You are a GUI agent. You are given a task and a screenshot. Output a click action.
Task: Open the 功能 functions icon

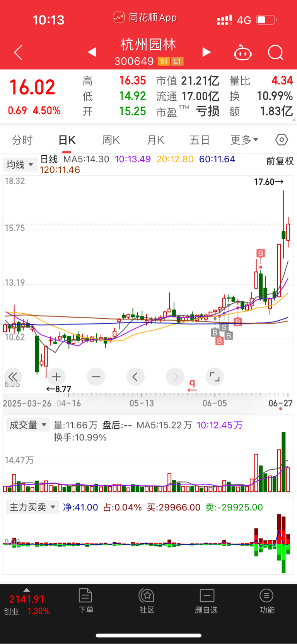pyautogui.click(x=266, y=601)
